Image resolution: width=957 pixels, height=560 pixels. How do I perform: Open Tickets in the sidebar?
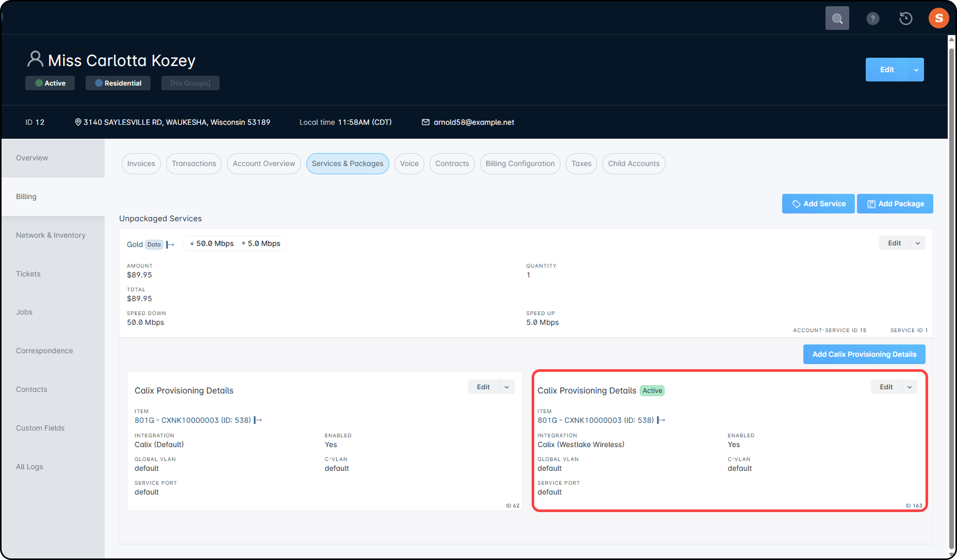53,274
